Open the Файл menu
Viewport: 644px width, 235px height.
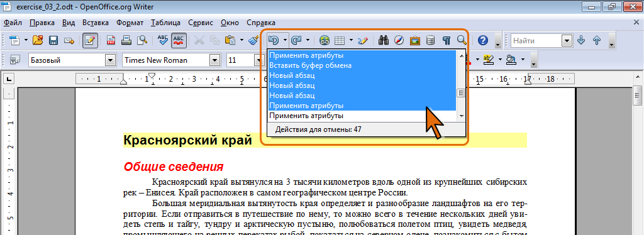point(13,23)
